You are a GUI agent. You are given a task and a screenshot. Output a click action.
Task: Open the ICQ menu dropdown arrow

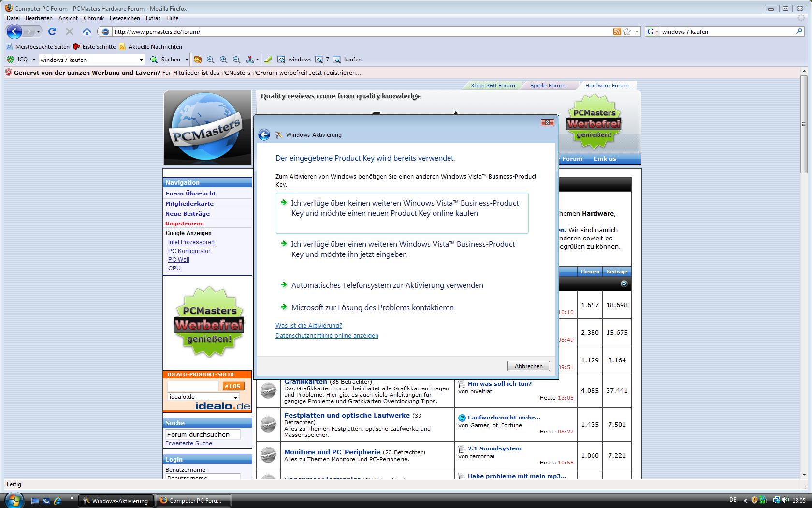tap(34, 60)
